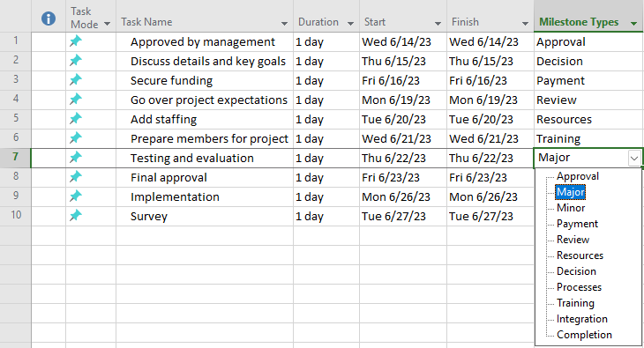The width and height of the screenshot is (644, 348).
Task: Click pin icon next to Final approval
Action: coord(76,177)
